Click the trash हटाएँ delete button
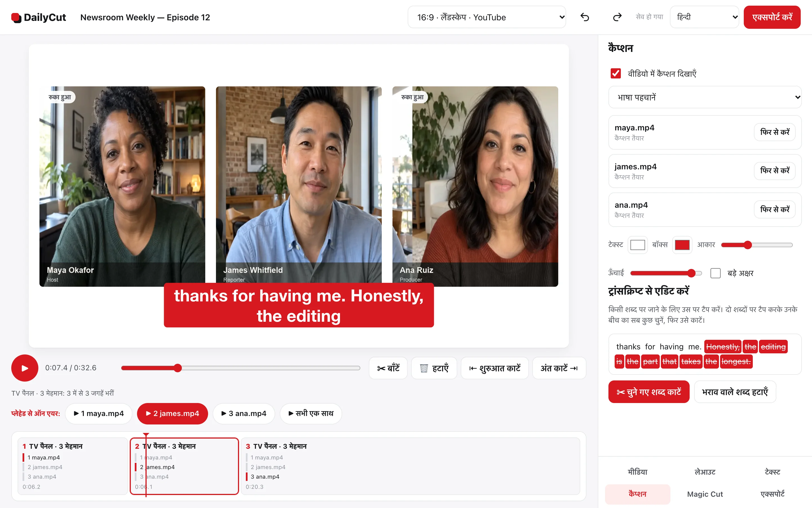This screenshot has width=812, height=508. pos(434,368)
